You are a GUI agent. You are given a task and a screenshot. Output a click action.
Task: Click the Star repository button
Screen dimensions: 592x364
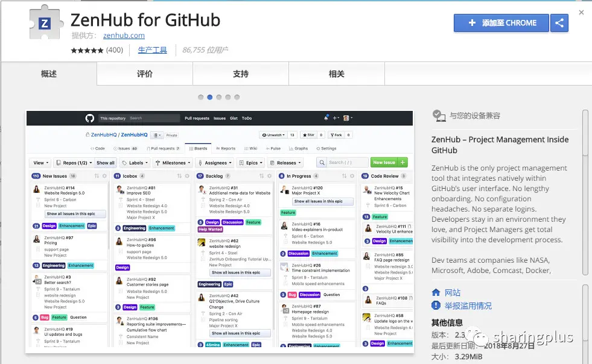pyautogui.click(x=308, y=134)
